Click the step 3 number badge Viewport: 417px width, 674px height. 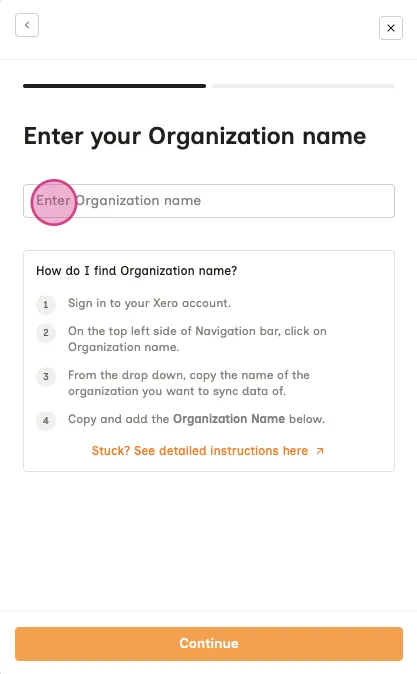46,377
